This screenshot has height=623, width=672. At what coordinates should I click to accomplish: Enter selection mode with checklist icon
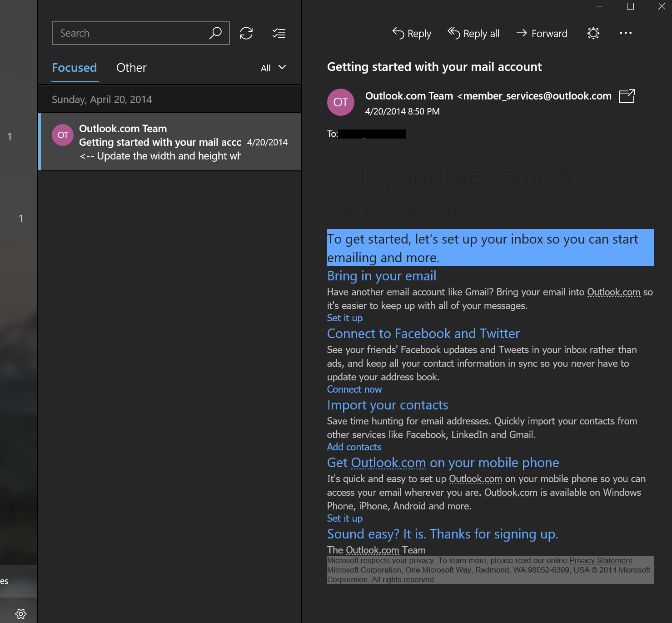click(x=279, y=33)
